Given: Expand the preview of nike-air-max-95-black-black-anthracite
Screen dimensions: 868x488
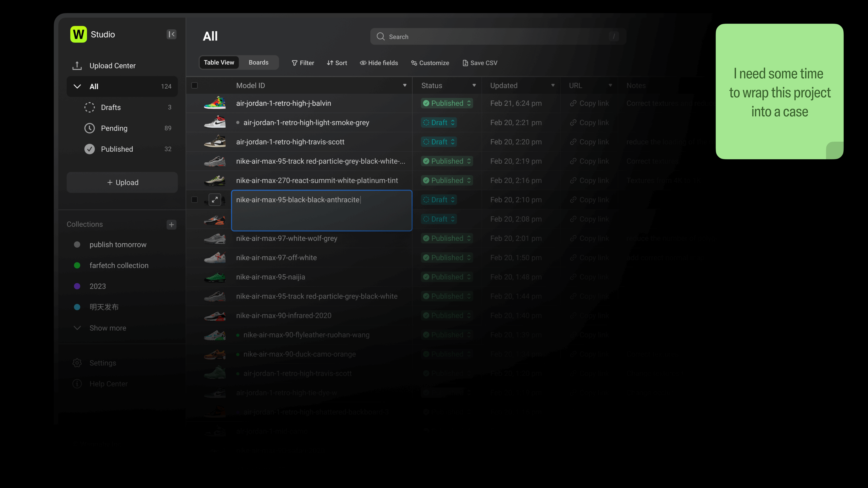Looking at the screenshot, I should click(215, 200).
